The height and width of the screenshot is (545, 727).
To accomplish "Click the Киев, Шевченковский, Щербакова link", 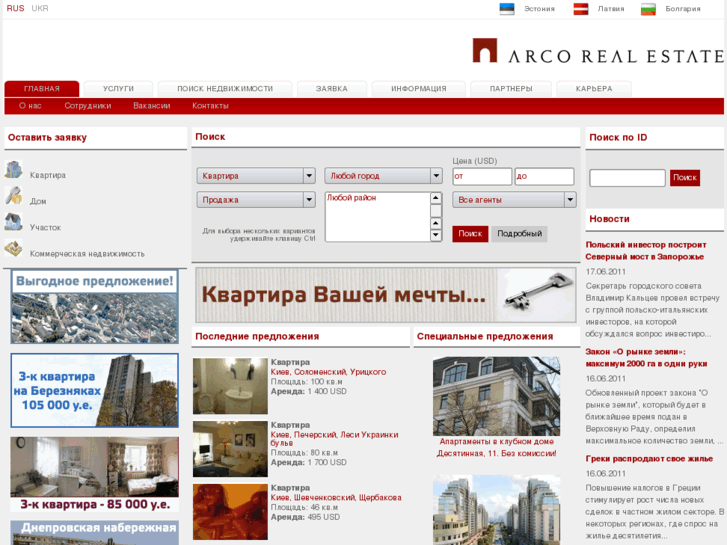I will pos(336,498).
